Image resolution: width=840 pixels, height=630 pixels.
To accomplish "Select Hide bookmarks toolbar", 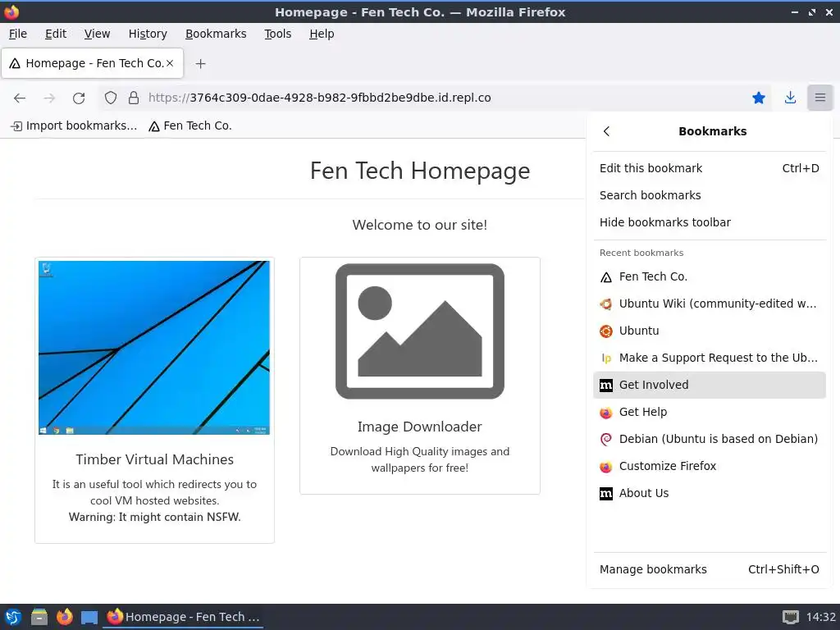I will click(710, 222).
